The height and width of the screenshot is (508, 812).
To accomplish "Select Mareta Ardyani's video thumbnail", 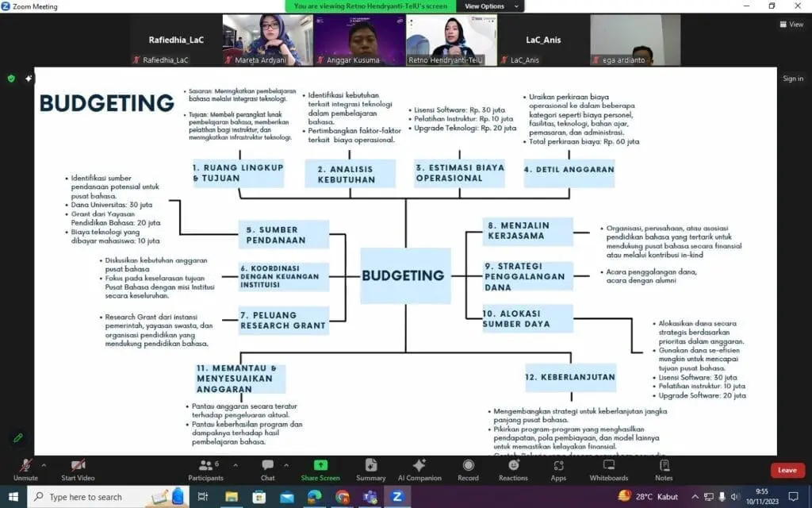I will [x=262, y=40].
